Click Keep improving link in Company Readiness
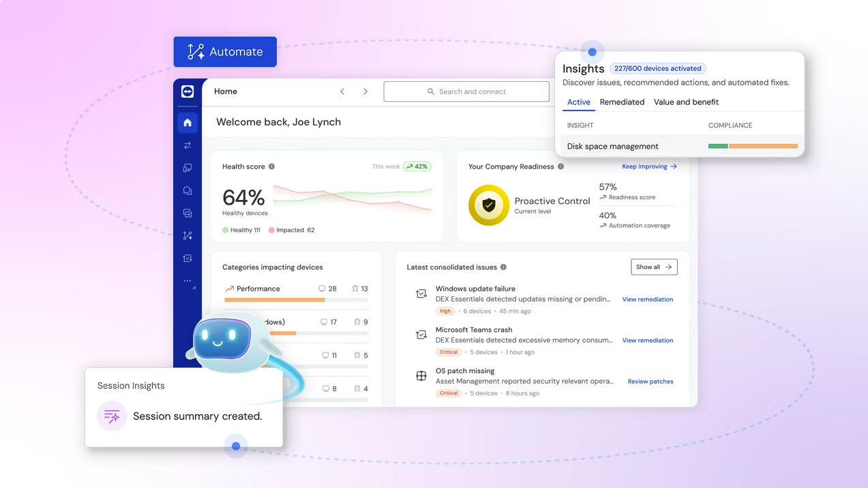This screenshot has width=868, height=488. [x=644, y=166]
